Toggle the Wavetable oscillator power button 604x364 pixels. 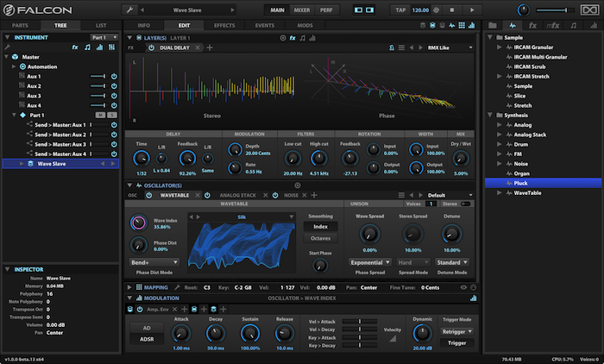[149, 195]
